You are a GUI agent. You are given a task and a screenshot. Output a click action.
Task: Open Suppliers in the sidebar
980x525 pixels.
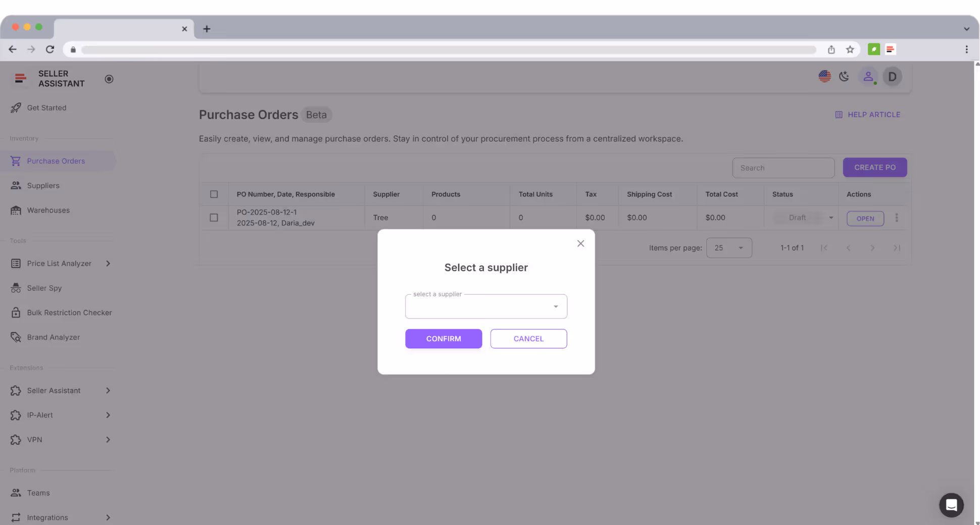43,186
